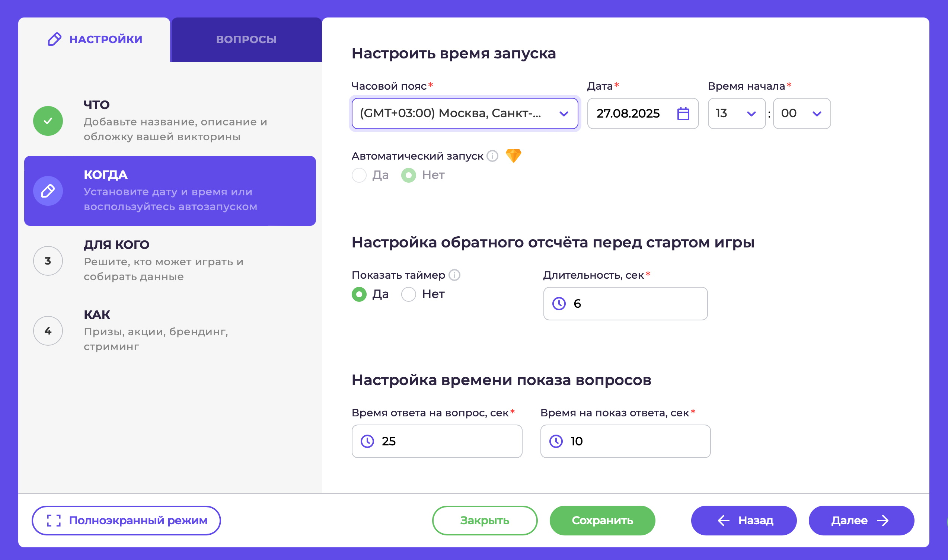The height and width of the screenshot is (560, 948).
Task: Select Да for Показать таймер
Action: tap(359, 294)
